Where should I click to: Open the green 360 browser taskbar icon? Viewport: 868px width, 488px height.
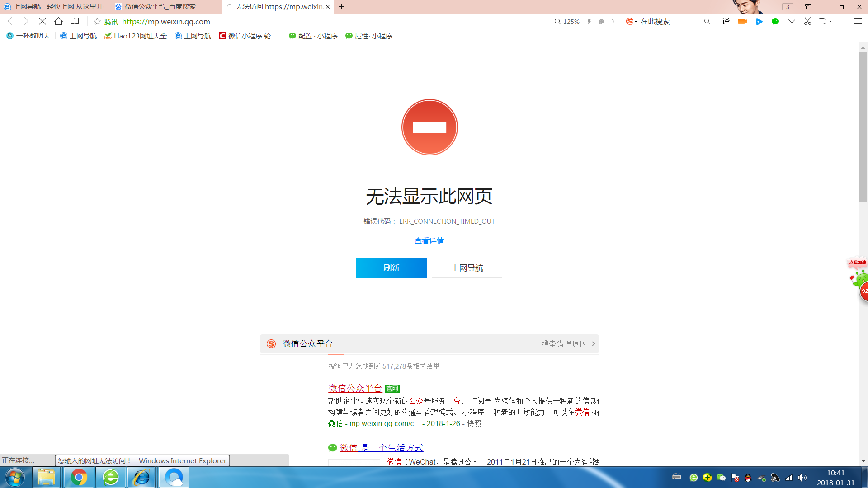(111, 477)
